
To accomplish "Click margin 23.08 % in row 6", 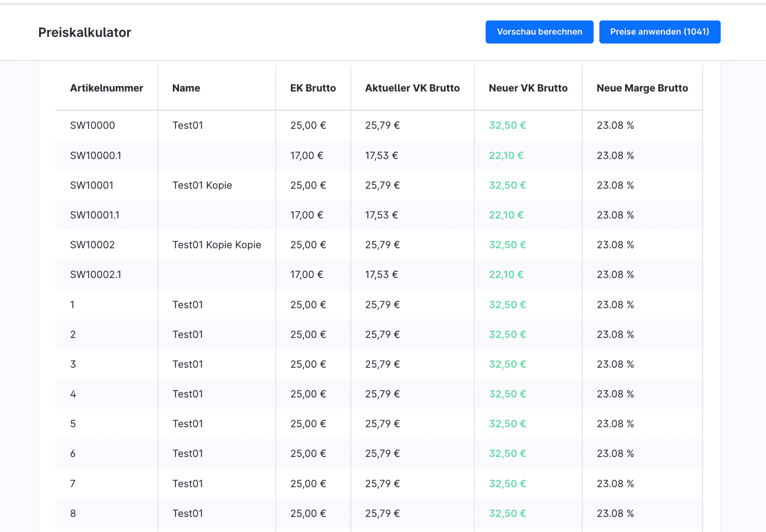I will click(x=615, y=454).
